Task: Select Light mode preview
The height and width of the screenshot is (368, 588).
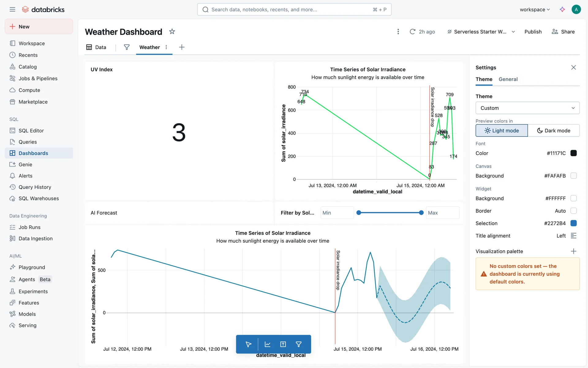Action: tap(501, 131)
